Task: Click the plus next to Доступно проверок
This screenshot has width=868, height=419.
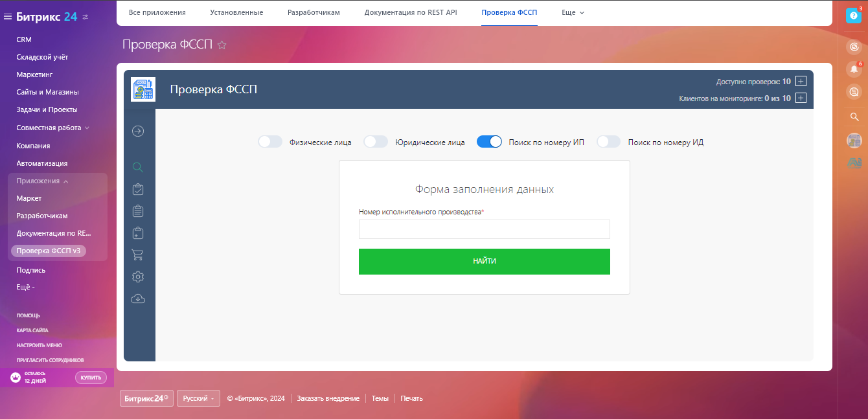Action: 801,81
